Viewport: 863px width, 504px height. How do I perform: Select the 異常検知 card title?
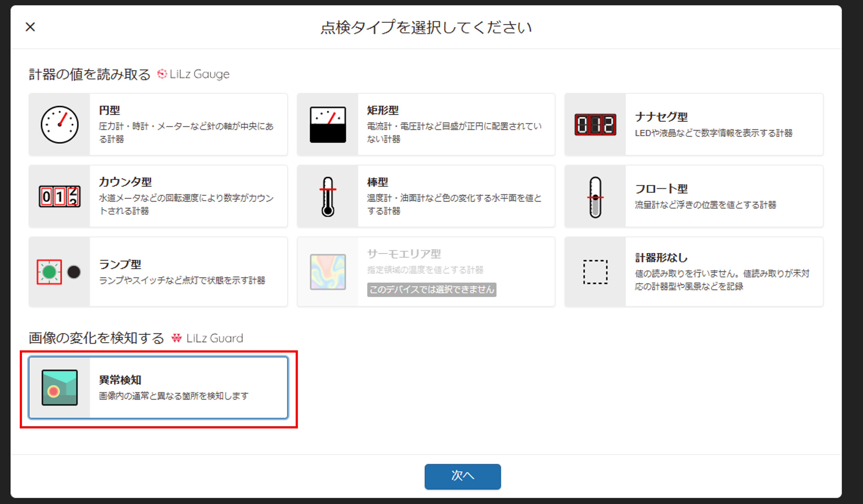click(x=120, y=380)
